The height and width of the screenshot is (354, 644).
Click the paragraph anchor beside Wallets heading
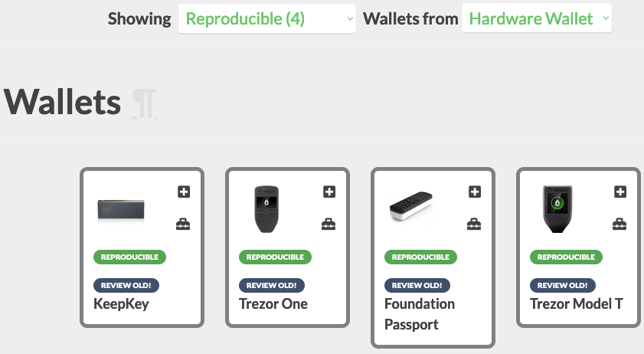click(x=143, y=103)
